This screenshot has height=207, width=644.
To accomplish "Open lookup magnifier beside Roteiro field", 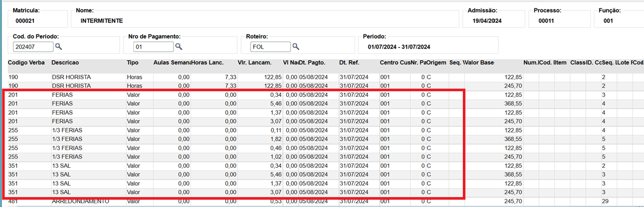I will [x=296, y=47].
